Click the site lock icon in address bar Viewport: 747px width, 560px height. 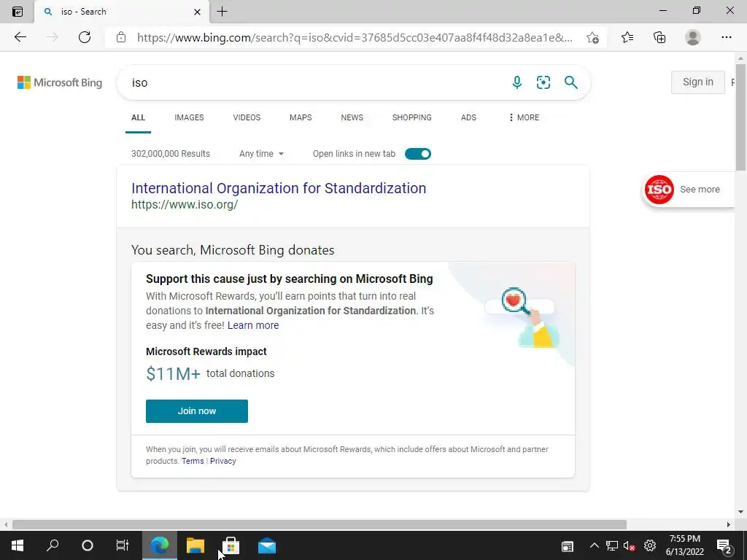121,37
